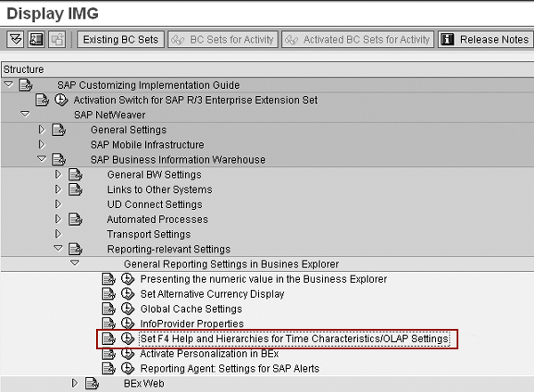Open documentation icon for General Settings

59,130
